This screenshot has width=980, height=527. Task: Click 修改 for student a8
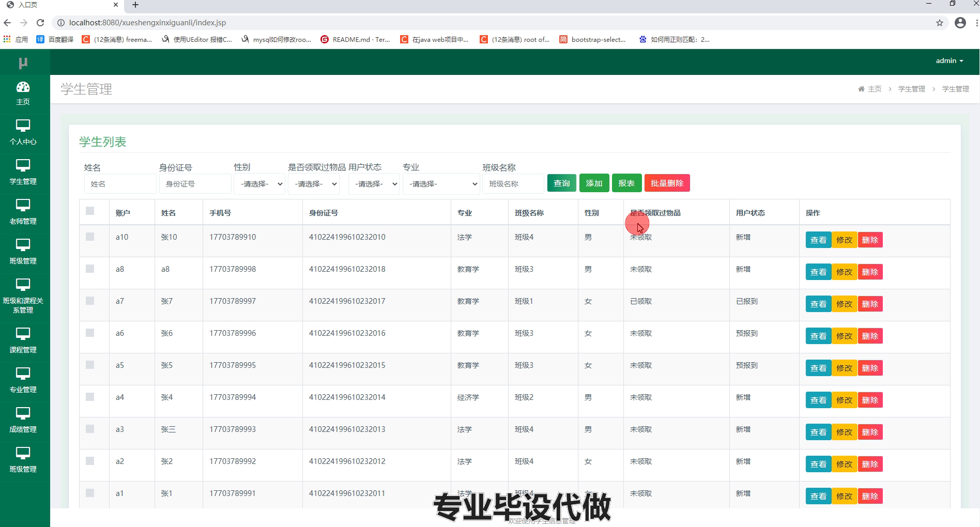(x=844, y=272)
